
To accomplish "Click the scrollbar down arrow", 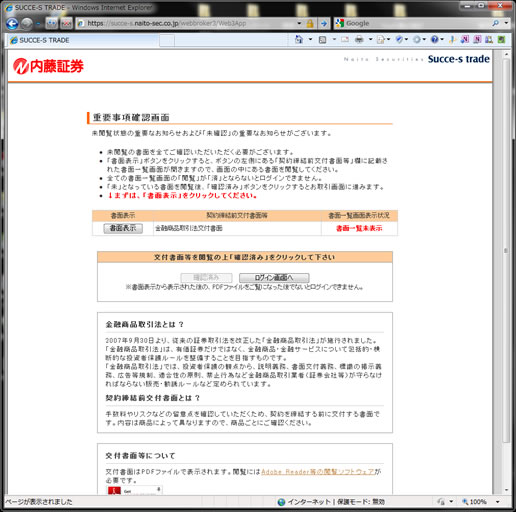I will 506,490.
